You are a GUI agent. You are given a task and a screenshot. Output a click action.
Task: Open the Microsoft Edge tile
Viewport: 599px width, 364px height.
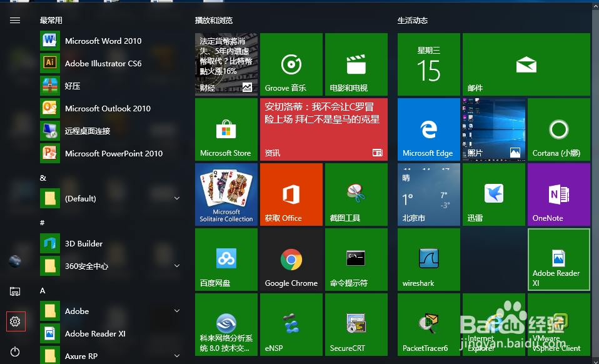(x=429, y=129)
